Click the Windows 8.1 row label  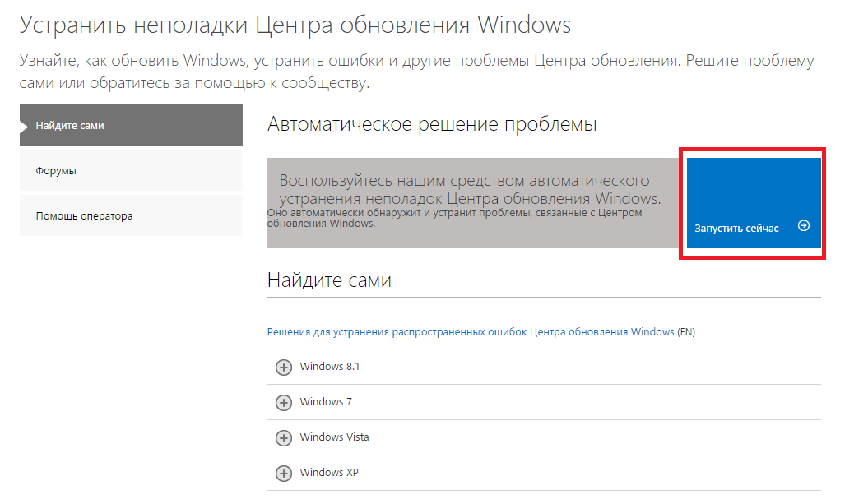point(330,367)
